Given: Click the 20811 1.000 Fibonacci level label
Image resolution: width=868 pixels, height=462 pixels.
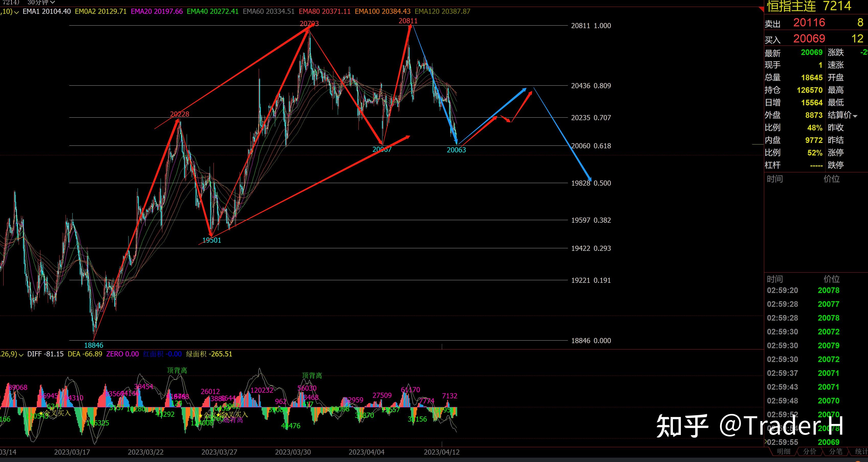Looking at the screenshot, I should (591, 26).
